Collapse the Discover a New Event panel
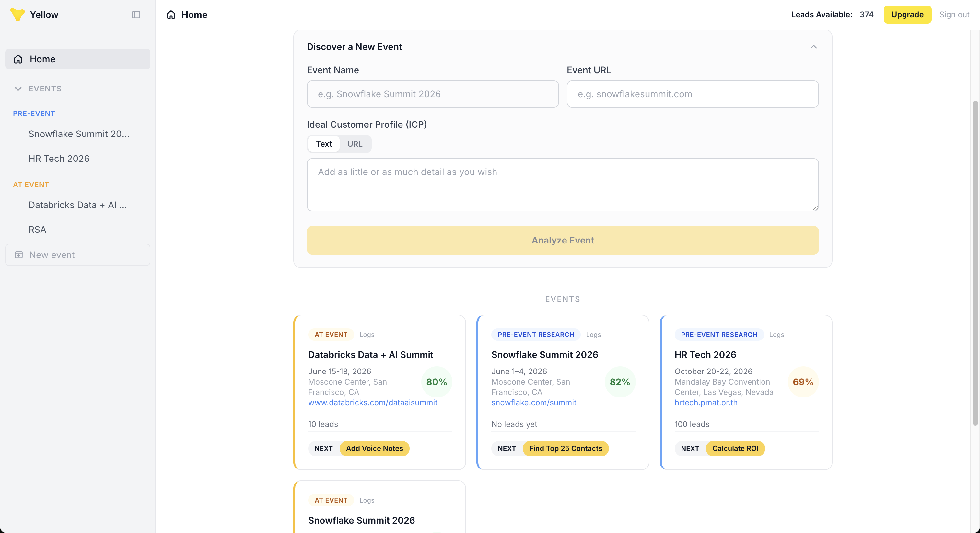This screenshot has width=980, height=533. click(814, 46)
